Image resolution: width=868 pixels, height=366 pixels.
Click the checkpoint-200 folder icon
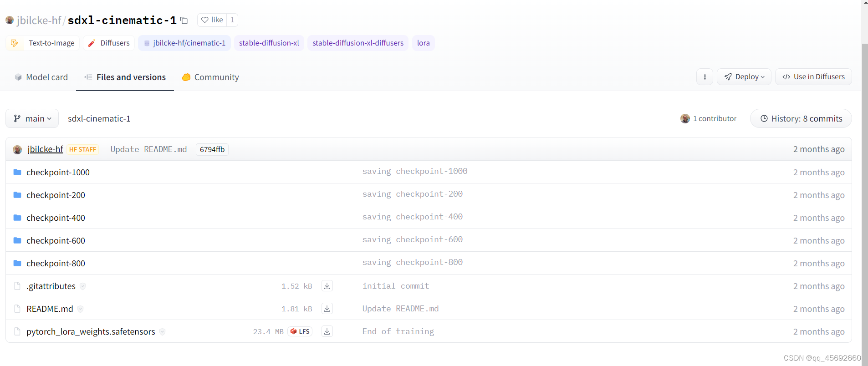click(17, 195)
